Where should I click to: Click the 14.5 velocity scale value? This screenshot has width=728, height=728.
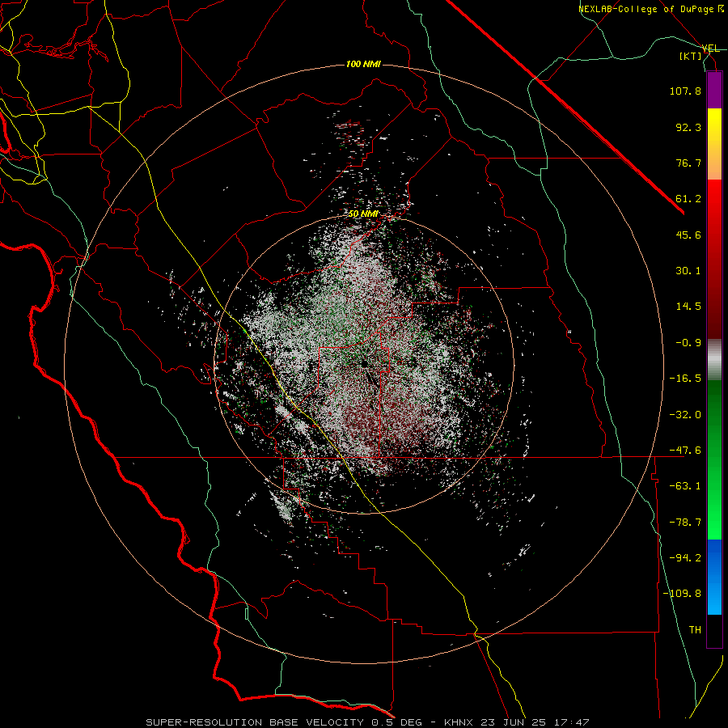click(x=688, y=307)
